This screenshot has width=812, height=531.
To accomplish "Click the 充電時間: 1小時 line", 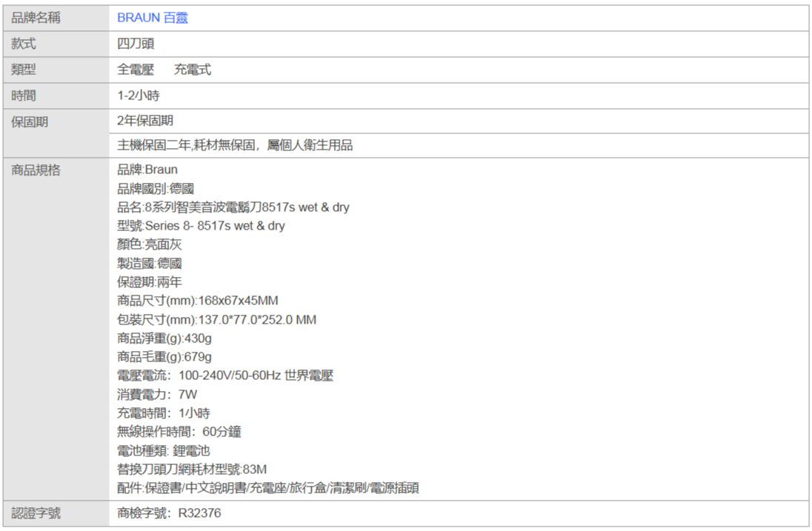I will click(164, 413).
